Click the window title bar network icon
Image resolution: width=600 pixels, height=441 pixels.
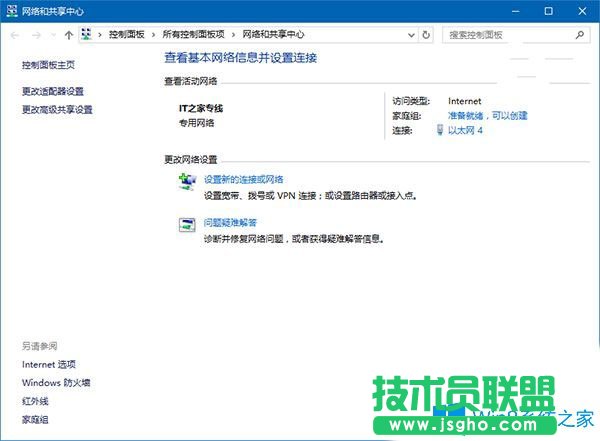click(x=12, y=11)
